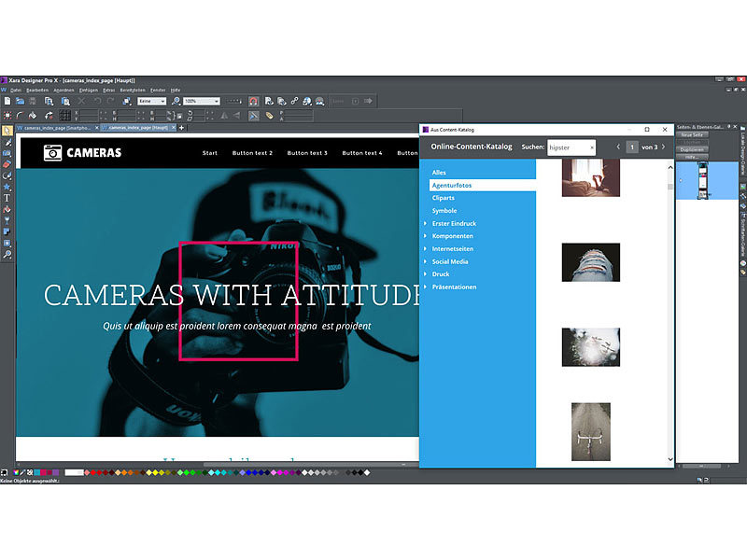The image size is (747, 560).
Task: Expand the 'Erster Eindruck' category
Action: 426,223
